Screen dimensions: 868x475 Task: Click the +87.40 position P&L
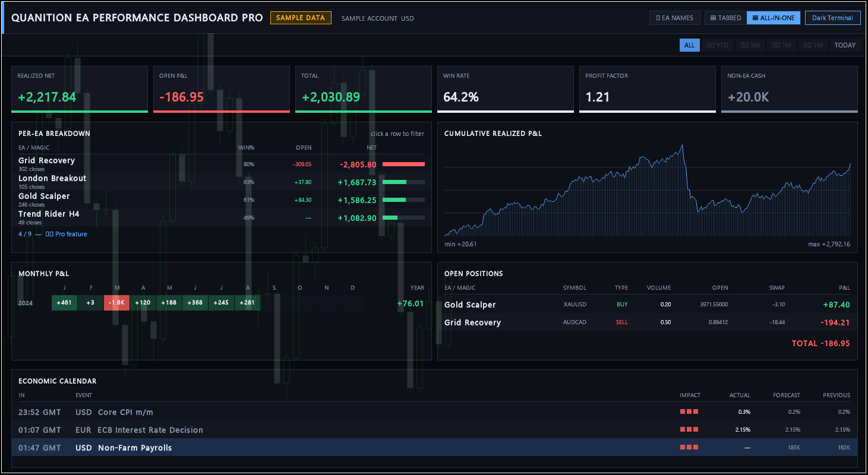(x=837, y=305)
